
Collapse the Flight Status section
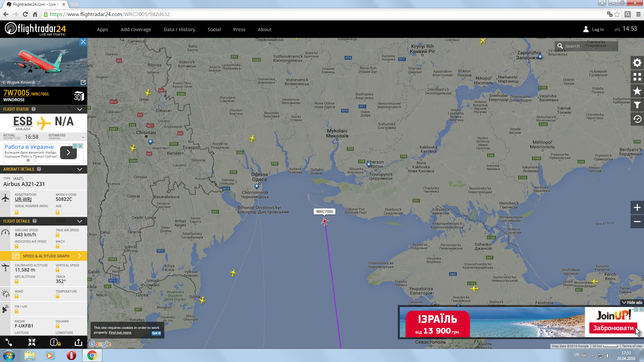tap(80, 109)
